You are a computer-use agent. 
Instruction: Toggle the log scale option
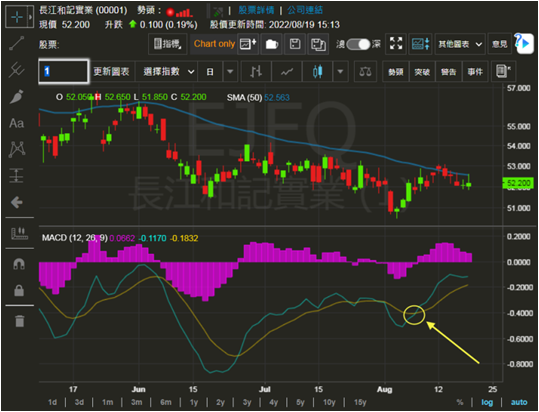487,402
